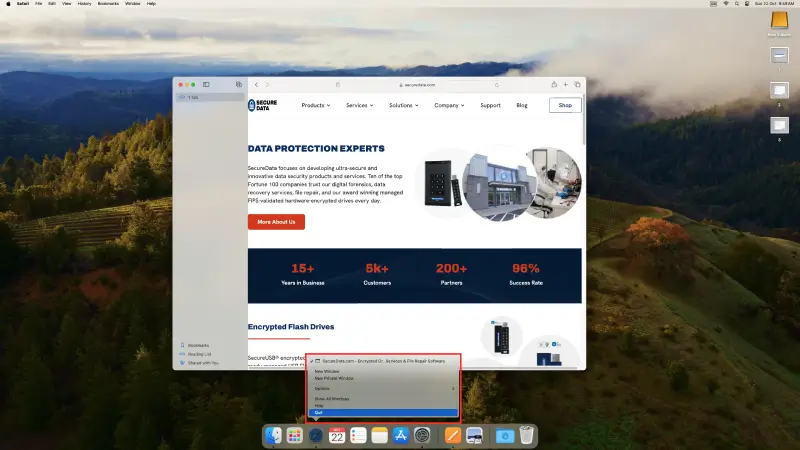This screenshot has width=800, height=450.
Task: Choose Show All Windows from the Dock menu
Action: pos(383,398)
